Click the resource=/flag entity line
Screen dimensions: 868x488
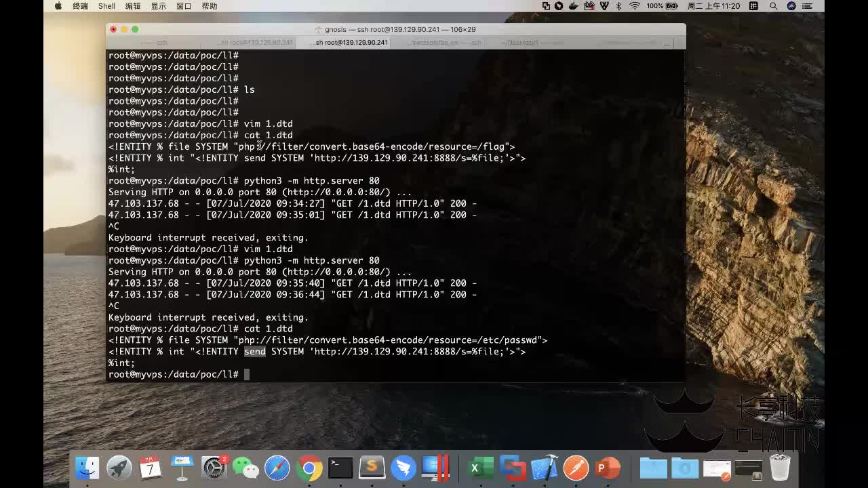click(x=311, y=146)
